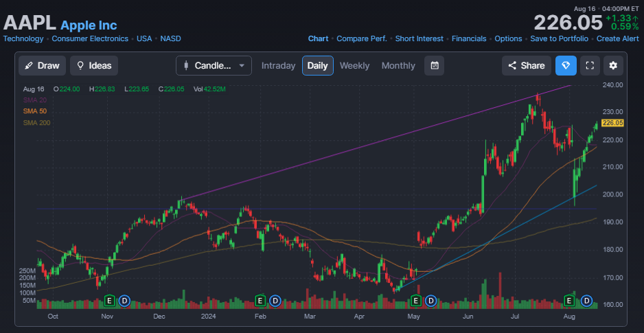Open the NASD exchange link
The height and width of the screenshot is (333, 644).
coord(170,38)
